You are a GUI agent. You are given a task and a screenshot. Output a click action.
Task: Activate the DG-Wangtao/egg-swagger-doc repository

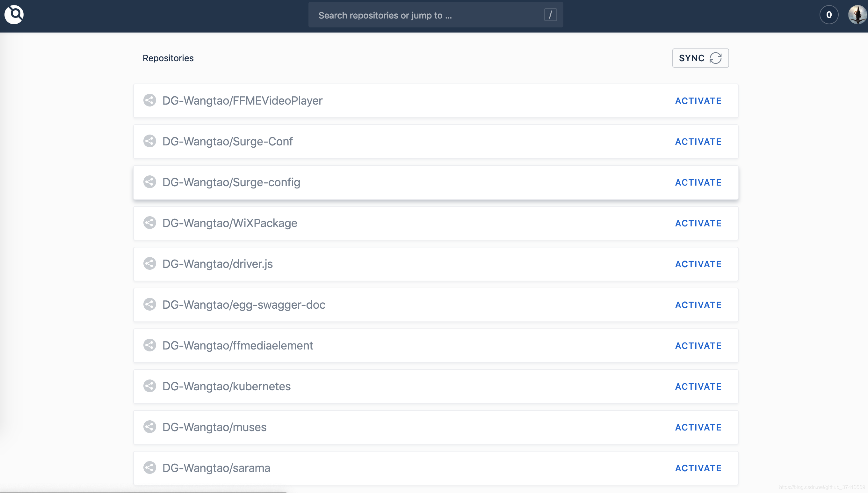point(698,305)
